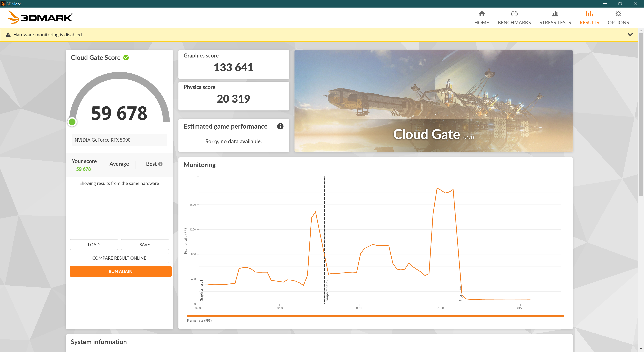Click the Physics test timeline marker
This screenshot has height=352, width=644.
tap(461, 292)
